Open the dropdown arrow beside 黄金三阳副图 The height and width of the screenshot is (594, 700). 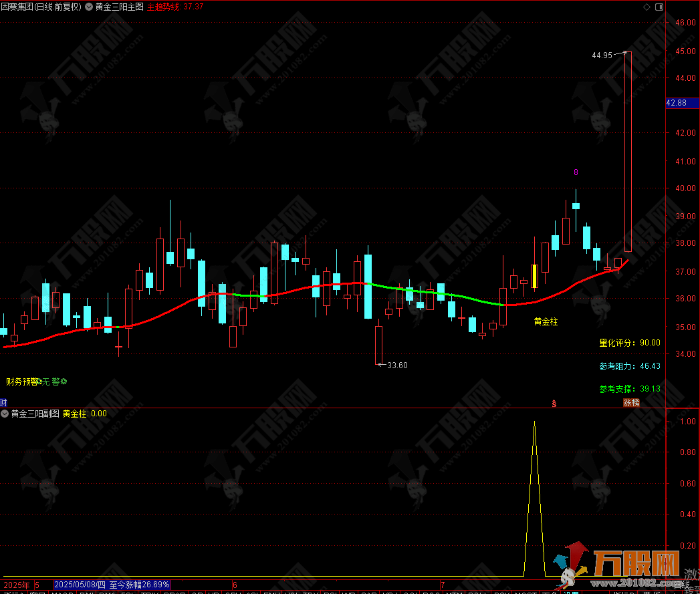click(x=5, y=414)
